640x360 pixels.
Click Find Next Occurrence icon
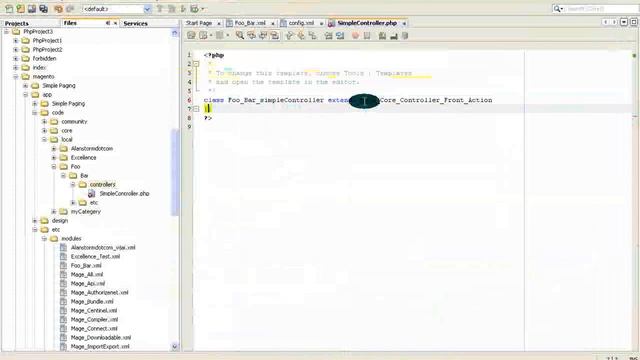point(263,36)
